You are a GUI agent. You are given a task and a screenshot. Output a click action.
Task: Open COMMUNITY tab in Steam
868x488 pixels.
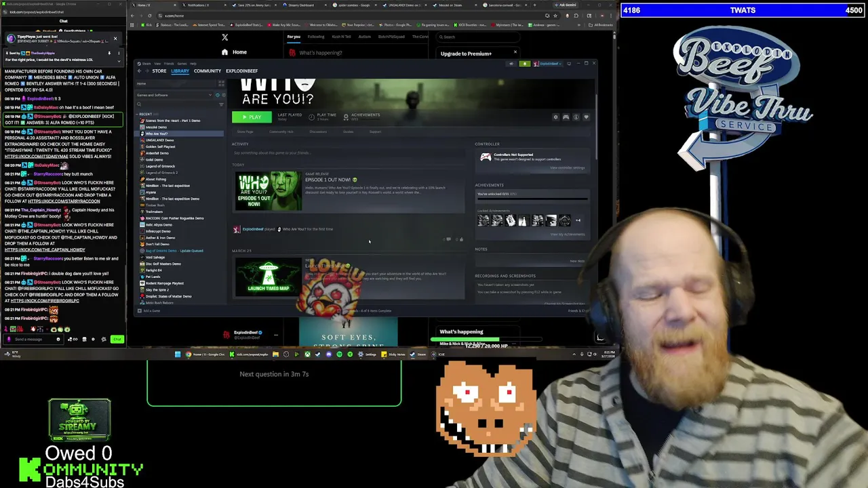pos(208,71)
